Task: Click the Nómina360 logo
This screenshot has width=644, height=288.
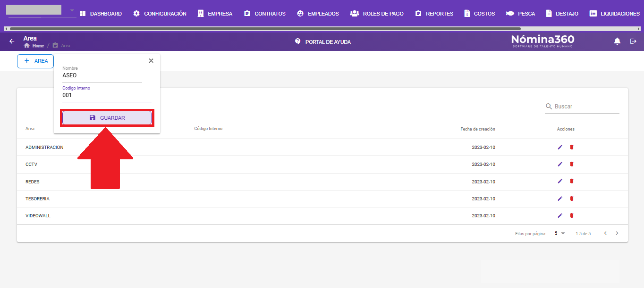Action: (543, 41)
